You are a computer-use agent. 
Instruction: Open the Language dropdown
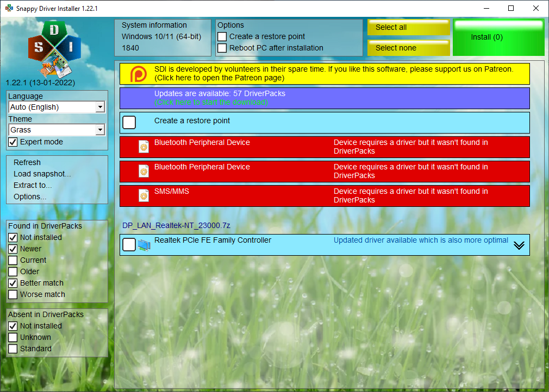(57, 107)
